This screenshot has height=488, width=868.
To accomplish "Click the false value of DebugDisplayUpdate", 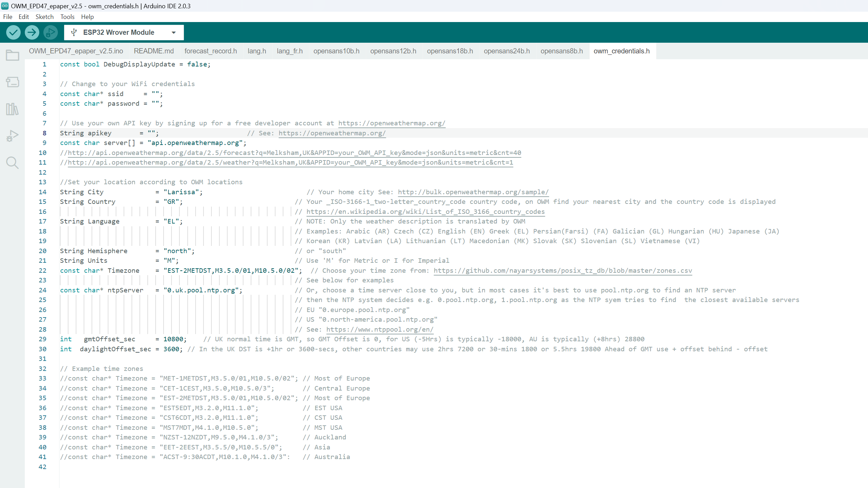I will point(197,64).
